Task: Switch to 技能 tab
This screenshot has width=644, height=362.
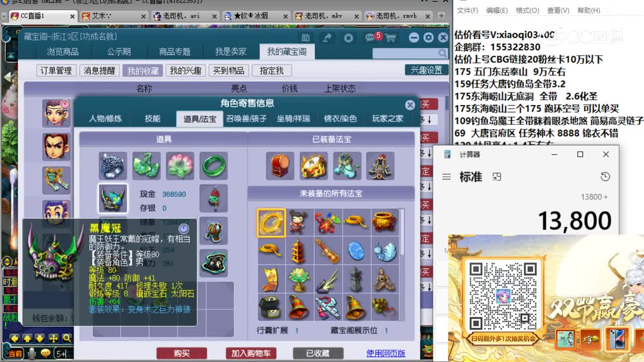Action: click(x=152, y=119)
